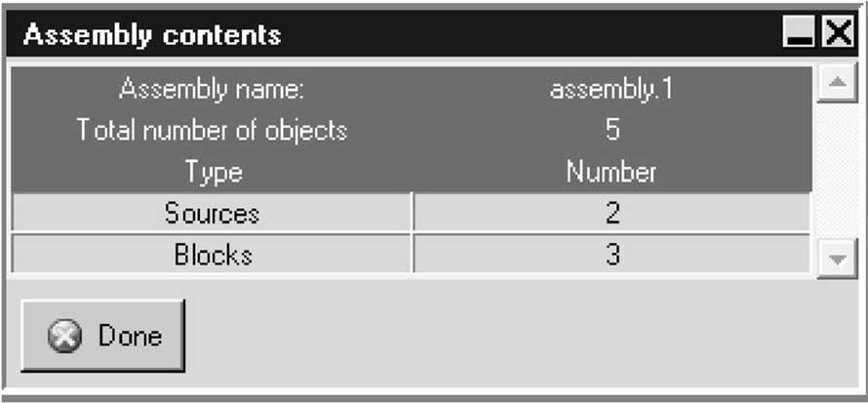
Task: Select the assembly.1 name value
Action: 612,90
